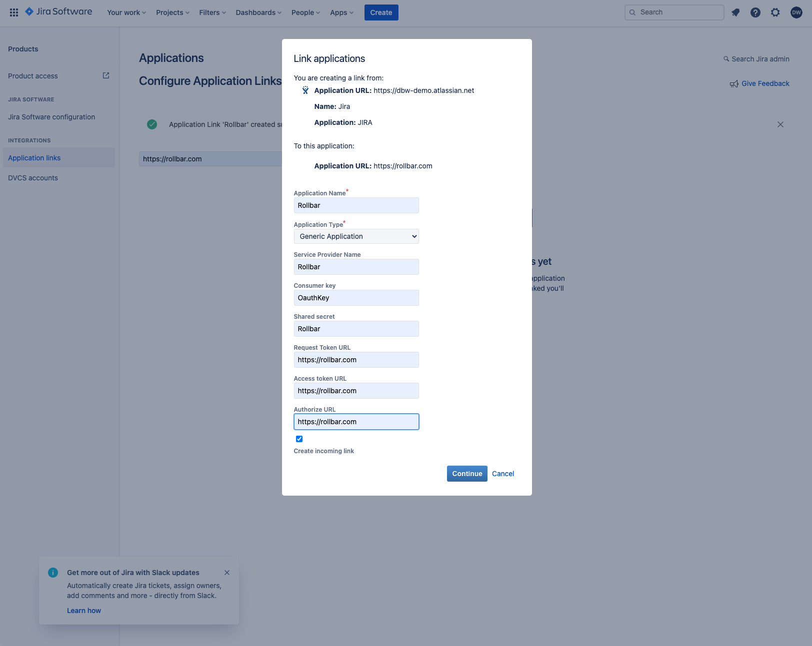Open the help question mark icon
Screen dimensions: 812x646
coord(755,12)
